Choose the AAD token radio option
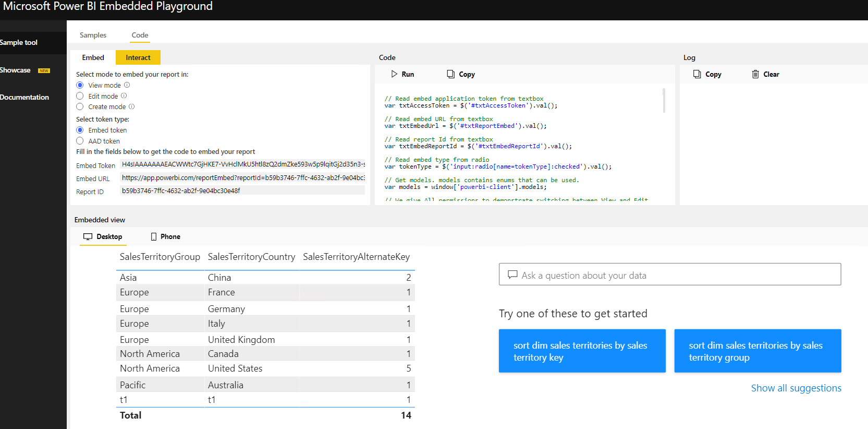The height and width of the screenshot is (429, 868). 80,141
